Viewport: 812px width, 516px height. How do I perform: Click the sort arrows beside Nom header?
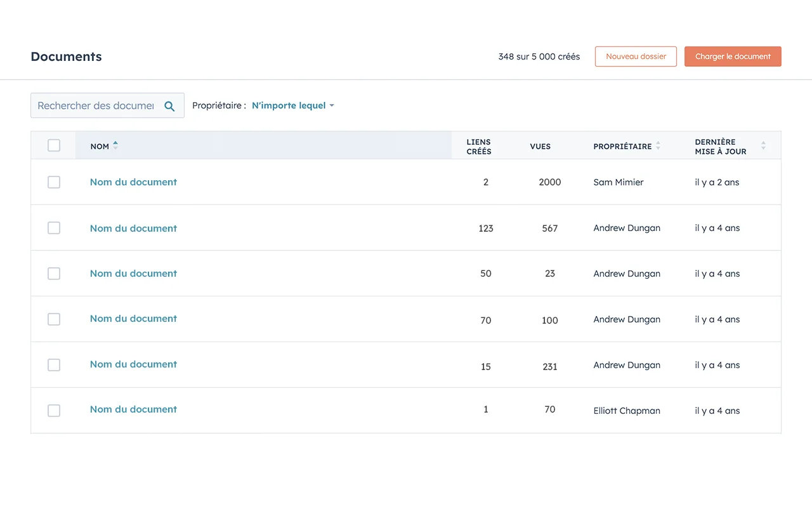115,146
